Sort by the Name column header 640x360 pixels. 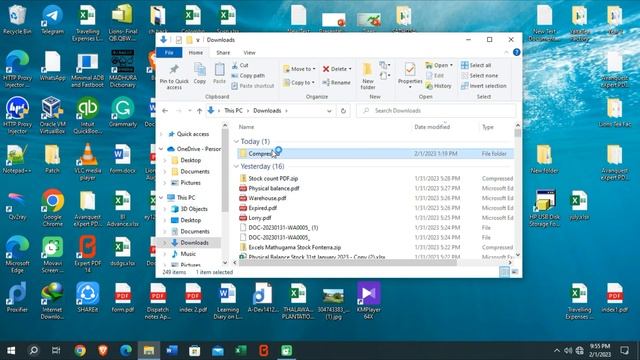246,127
